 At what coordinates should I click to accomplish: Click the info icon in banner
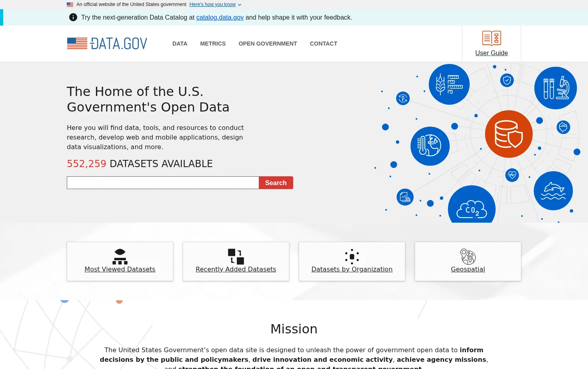pyautogui.click(x=73, y=17)
